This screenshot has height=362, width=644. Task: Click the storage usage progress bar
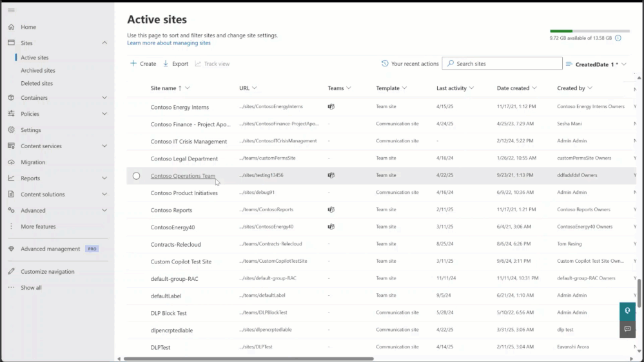(x=590, y=31)
